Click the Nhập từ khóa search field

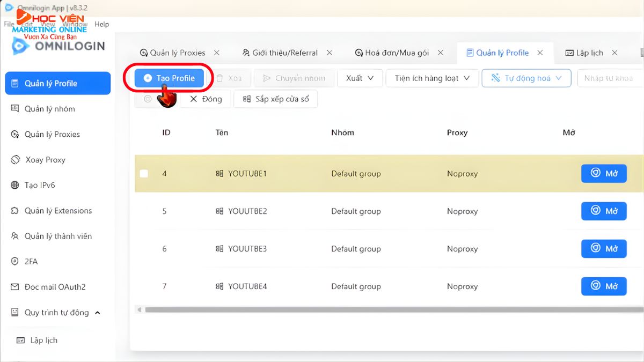(609, 78)
